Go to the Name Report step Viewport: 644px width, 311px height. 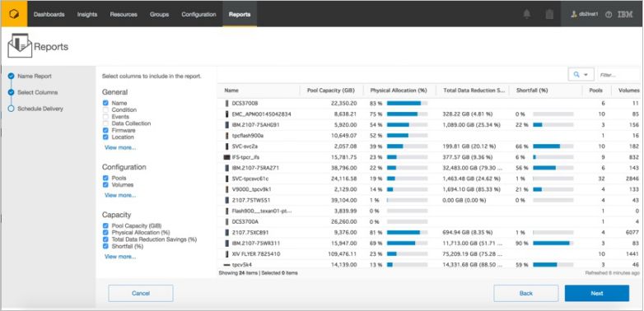pos(35,77)
